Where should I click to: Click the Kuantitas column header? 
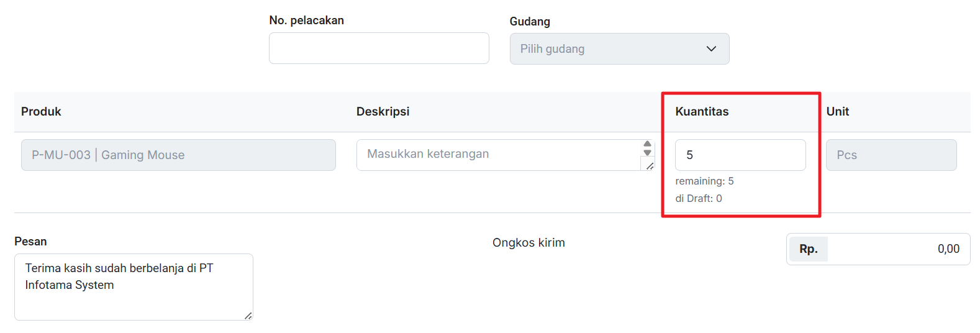702,112
